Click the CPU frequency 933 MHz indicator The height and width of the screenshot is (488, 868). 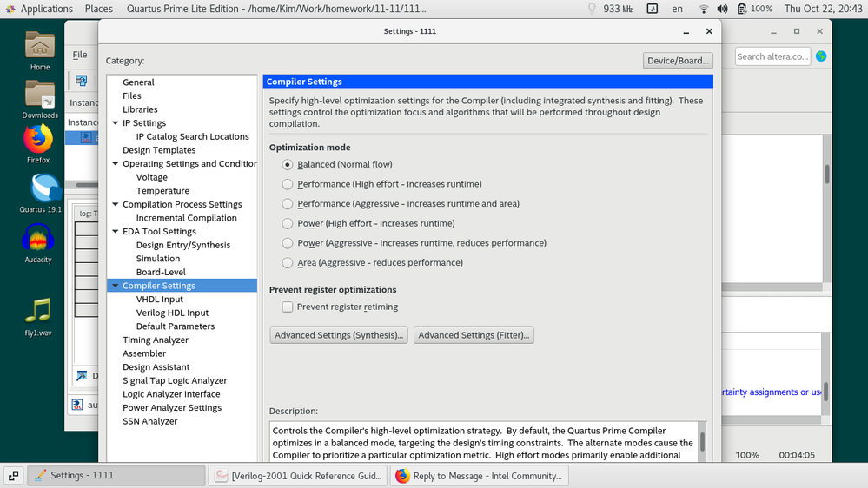click(617, 9)
